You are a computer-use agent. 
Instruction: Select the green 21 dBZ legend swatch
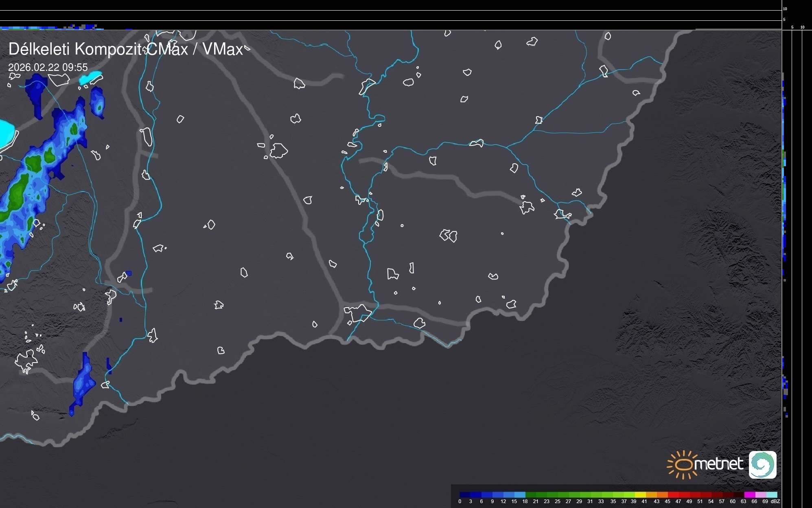coord(541,495)
